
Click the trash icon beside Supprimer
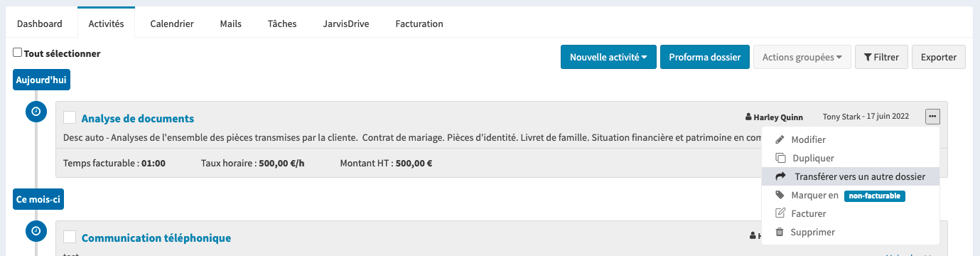[780, 232]
